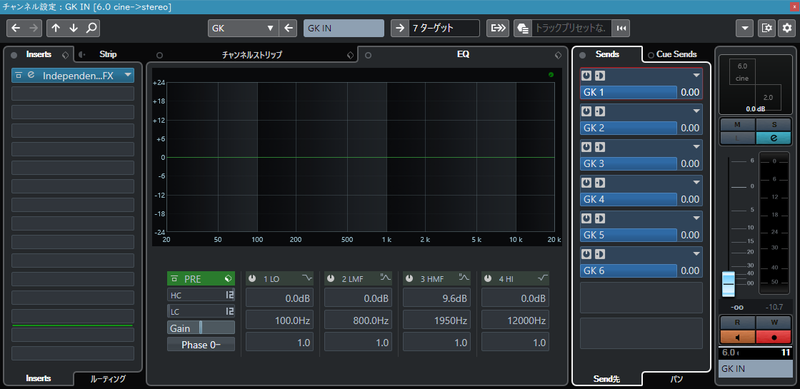Switch to the ルーティング bottom tab
The height and width of the screenshot is (389, 800).
tap(108, 379)
